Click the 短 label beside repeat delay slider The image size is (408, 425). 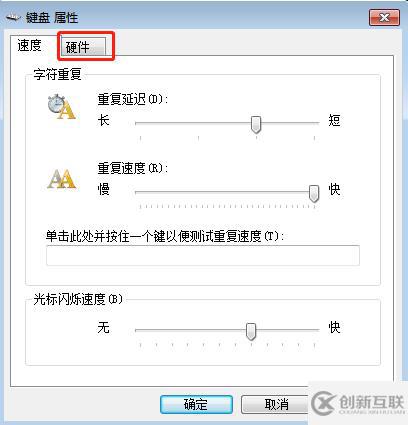334,120
